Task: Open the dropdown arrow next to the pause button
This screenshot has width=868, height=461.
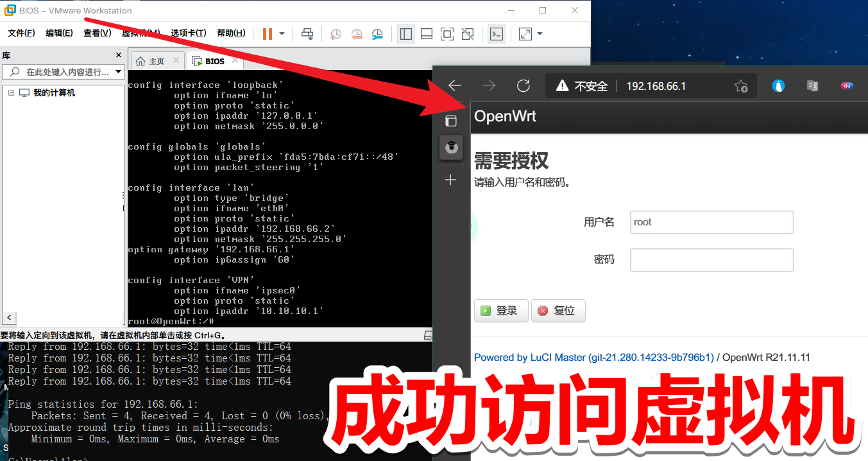Action: [x=282, y=34]
